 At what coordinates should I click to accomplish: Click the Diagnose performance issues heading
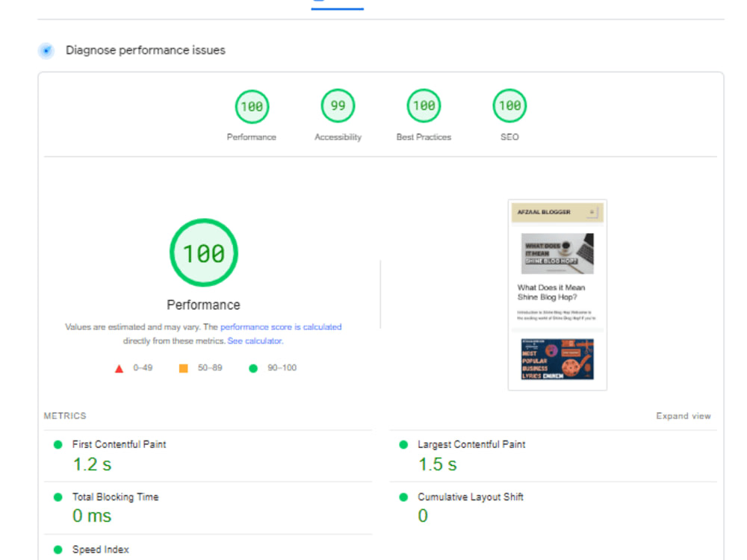coord(146,50)
